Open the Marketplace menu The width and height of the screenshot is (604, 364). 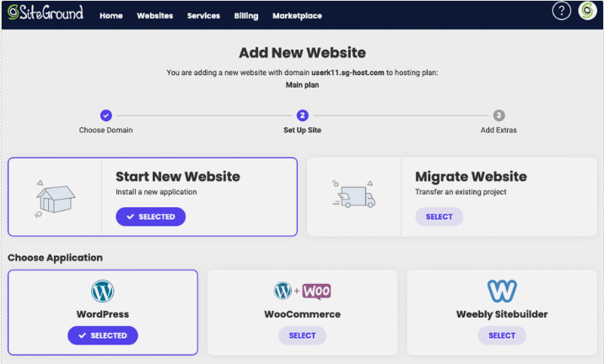click(297, 16)
